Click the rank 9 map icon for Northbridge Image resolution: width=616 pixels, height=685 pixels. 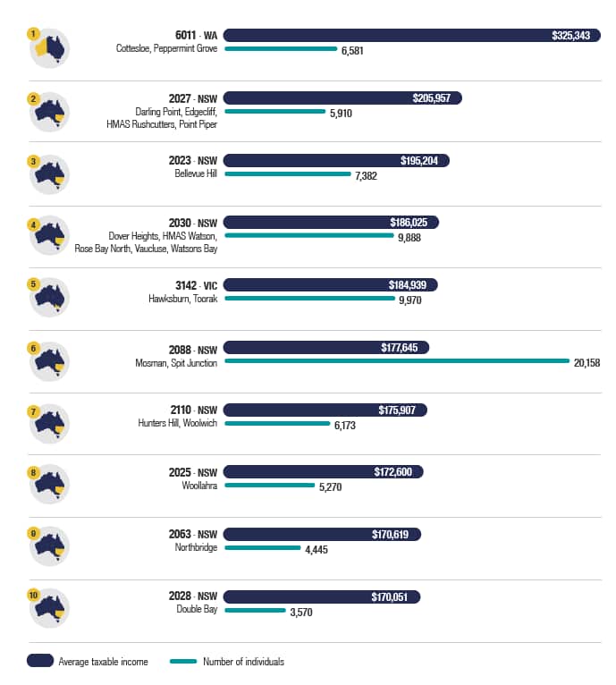[49, 545]
